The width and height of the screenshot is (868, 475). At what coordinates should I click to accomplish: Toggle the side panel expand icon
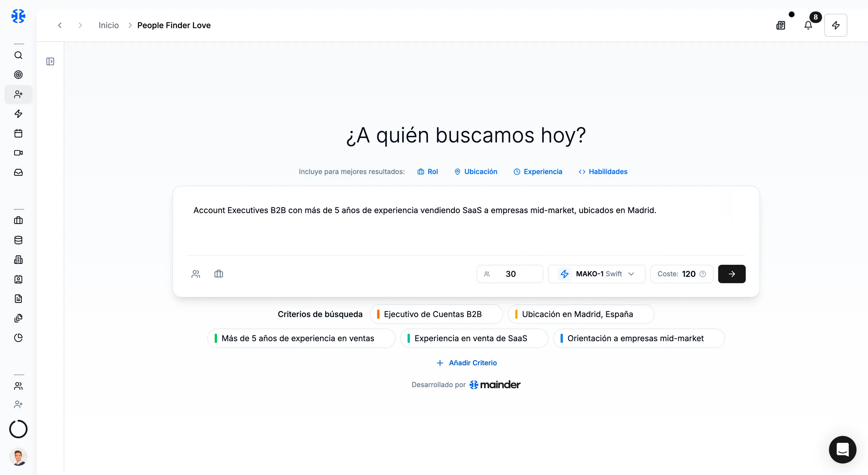point(50,61)
